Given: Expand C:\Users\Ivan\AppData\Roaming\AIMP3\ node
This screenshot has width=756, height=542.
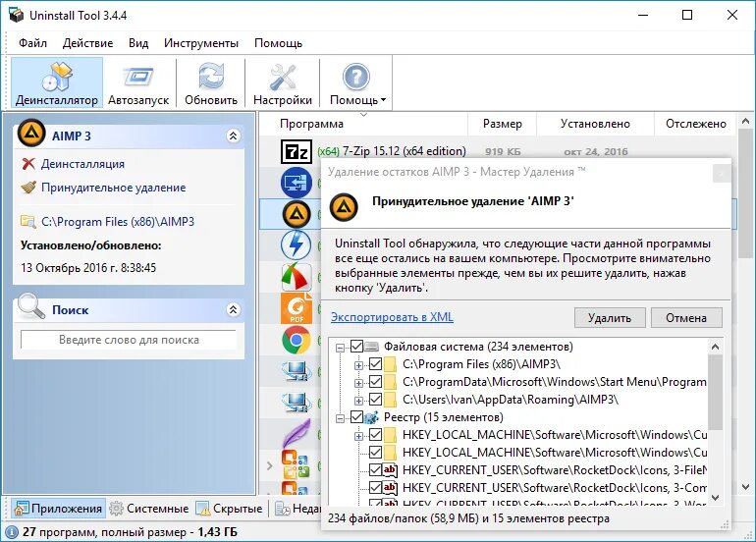Looking at the screenshot, I should pos(358,401).
